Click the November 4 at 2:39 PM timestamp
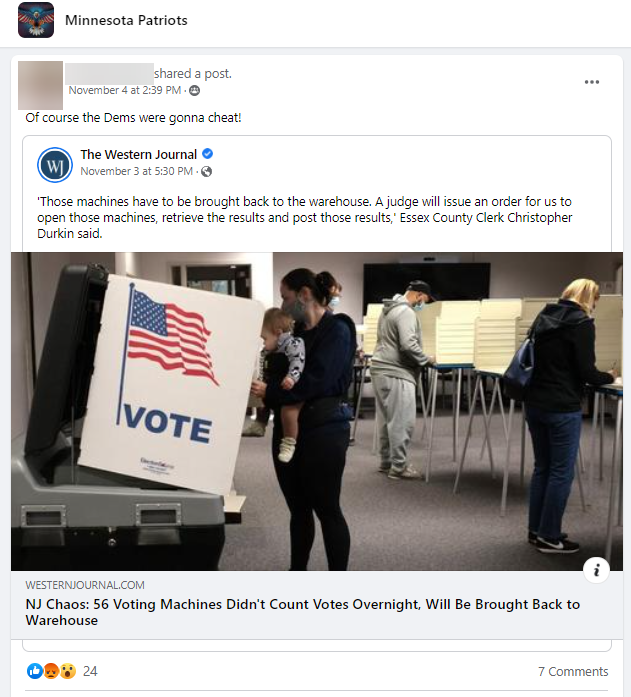The height and width of the screenshot is (697, 631). [125, 91]
